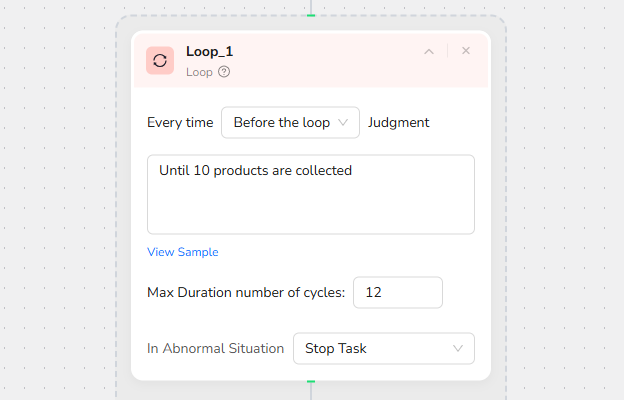Select the bottom green connector handle

(311, 381)
